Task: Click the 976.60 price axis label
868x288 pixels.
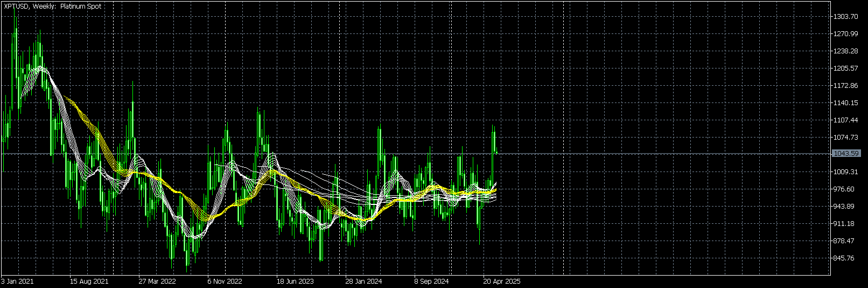Action: tap(844, 189)
